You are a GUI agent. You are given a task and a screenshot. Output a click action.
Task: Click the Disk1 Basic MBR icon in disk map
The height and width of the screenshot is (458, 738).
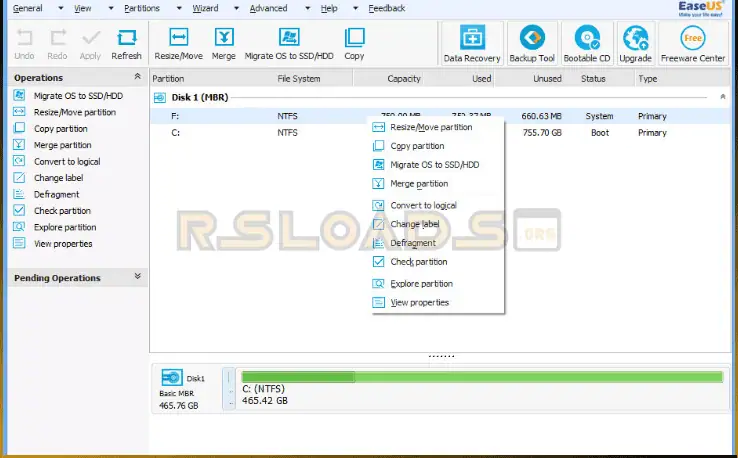(x=172, y=378)
